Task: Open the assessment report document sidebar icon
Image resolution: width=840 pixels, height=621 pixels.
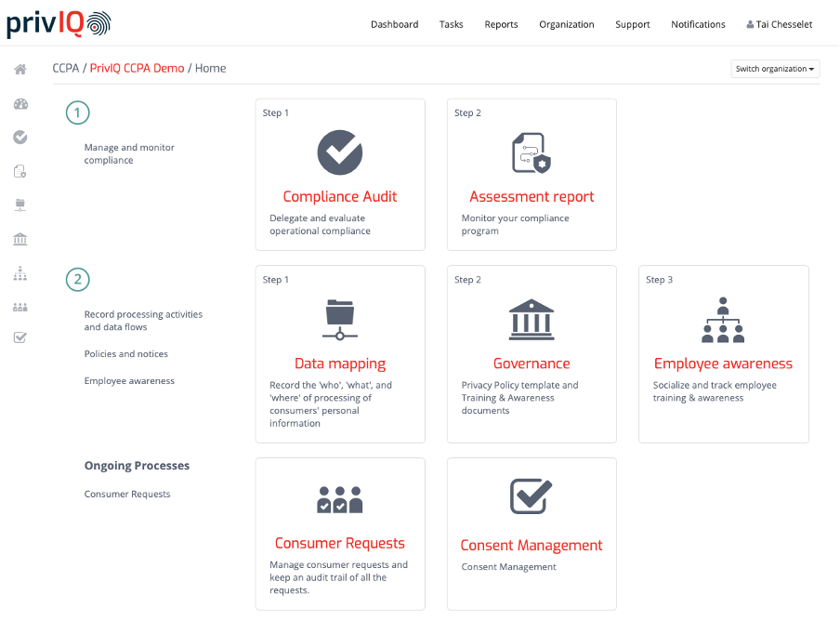Action: coord(20,171)
